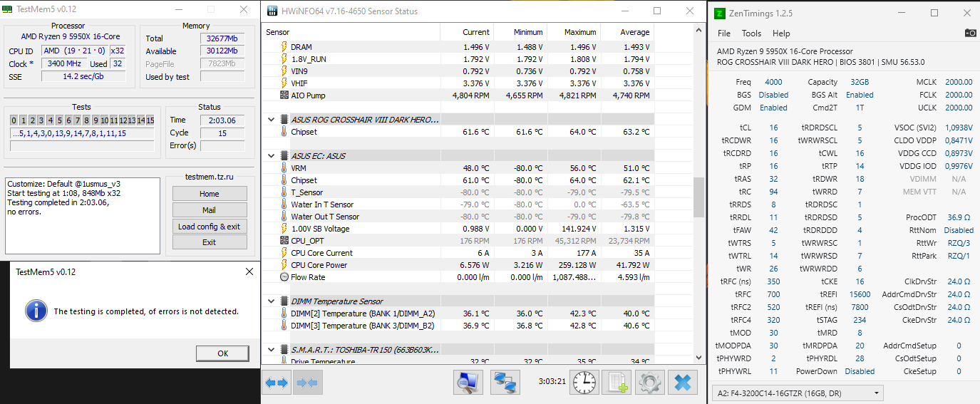Screen dimensions: 980x404
Task: Click the Chipset row reading 61.6 °C current
Action: 458,132
